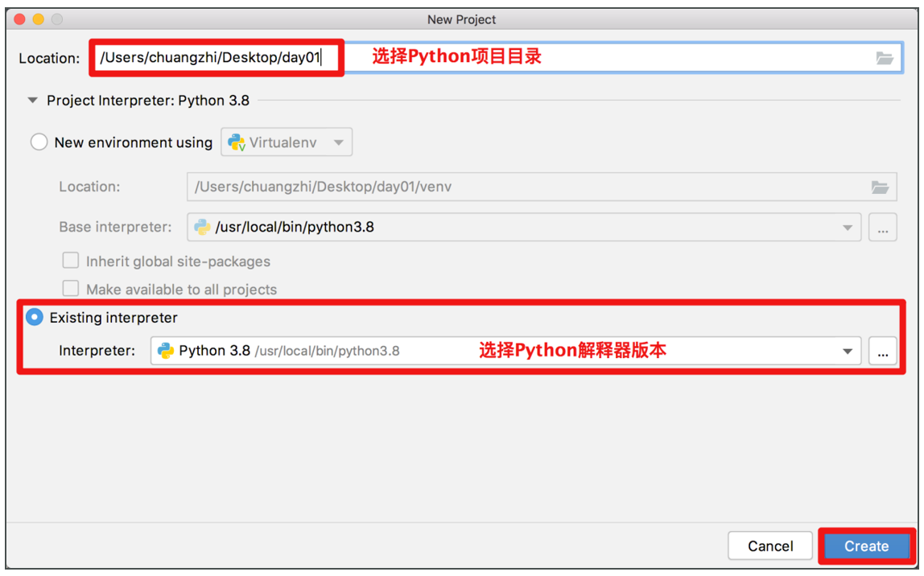The image size is (924, 576).
Task: Collapse the Project Interpreter section
Action: tap(31, 100)
